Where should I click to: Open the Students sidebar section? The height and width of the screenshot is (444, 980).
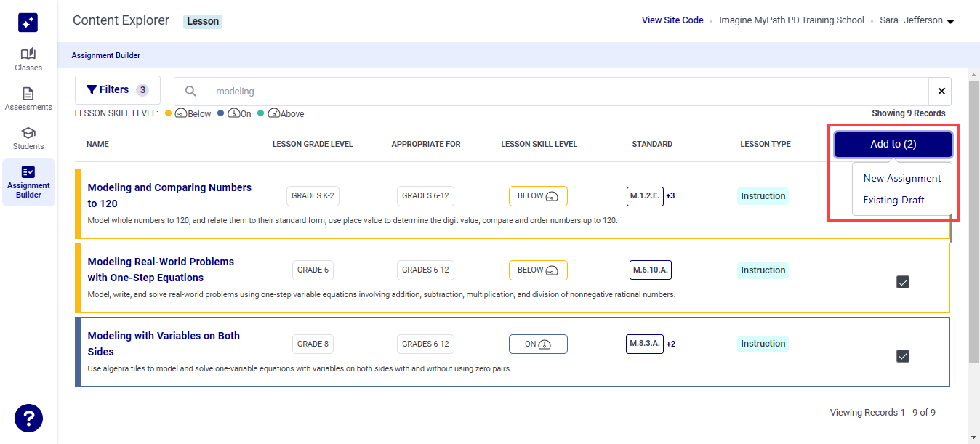coord(28,139)
